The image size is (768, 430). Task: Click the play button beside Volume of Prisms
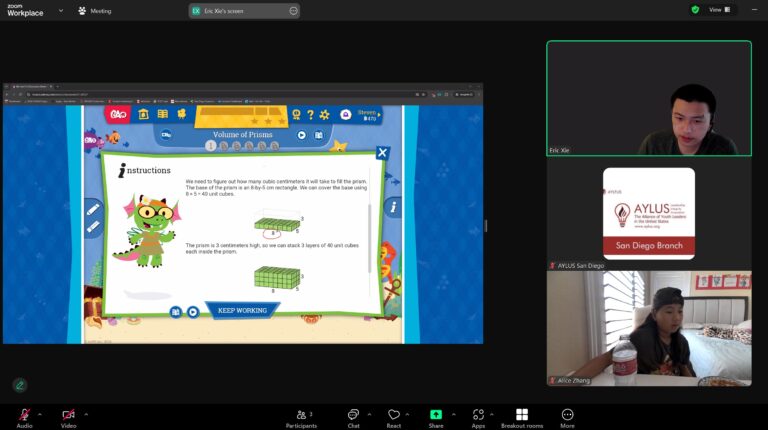tap(301, 135)
